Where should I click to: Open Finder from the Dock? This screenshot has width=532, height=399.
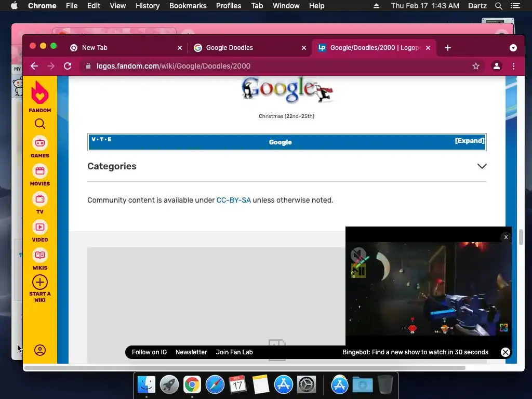point(146,385)
